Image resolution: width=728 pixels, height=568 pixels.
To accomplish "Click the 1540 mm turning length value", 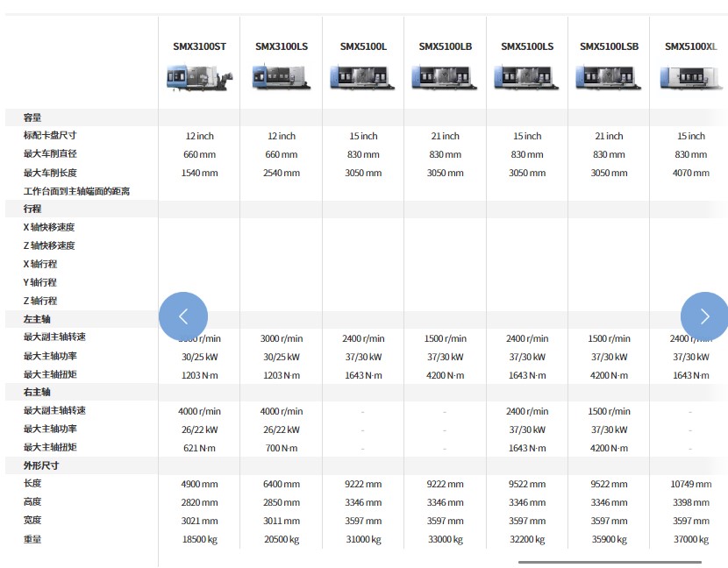I will (x=200, y=173).
